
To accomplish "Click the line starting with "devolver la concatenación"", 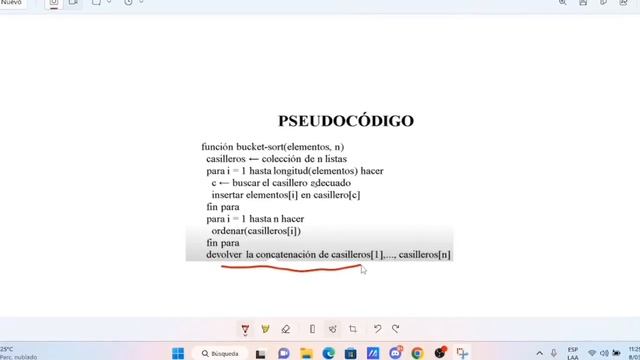I will click(x=329, y=255).
